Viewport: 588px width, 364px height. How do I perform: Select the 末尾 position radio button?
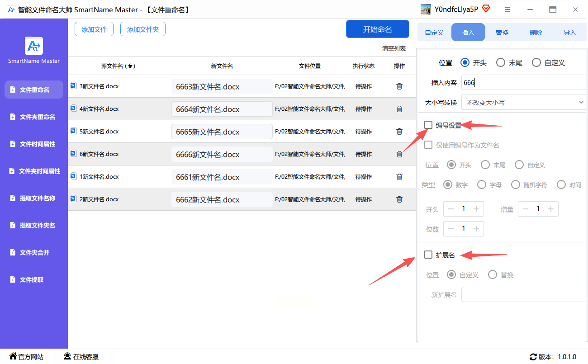[501, 63]
